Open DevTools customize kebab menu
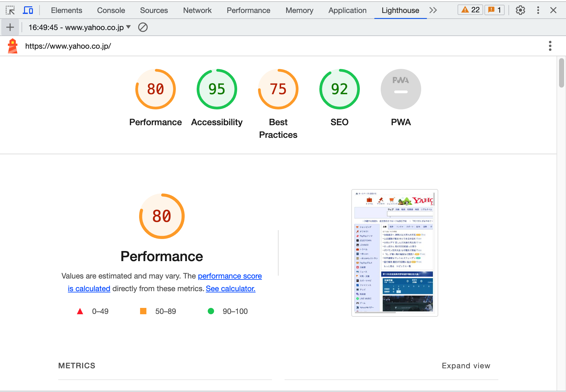 point(538,10)
